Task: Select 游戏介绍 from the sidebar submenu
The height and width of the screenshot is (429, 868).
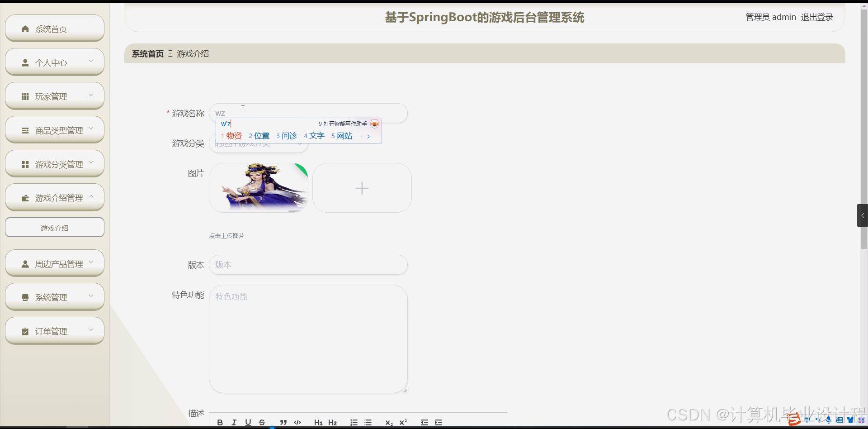Action: pos(54,228)
